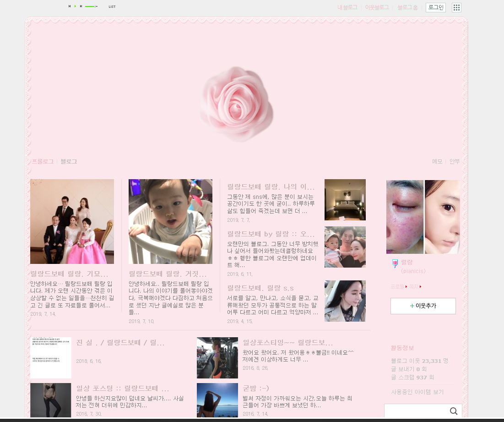The image size is (504, 422).
Task: Open messages using the 쪽지 arrow
Action: click(420, 286)
